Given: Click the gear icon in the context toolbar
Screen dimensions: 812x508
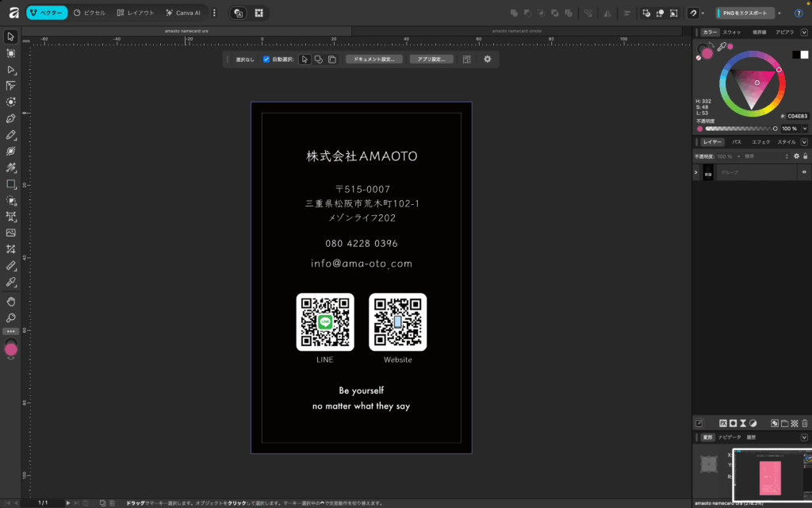Looking at the screenshot, I should (488, 59).
